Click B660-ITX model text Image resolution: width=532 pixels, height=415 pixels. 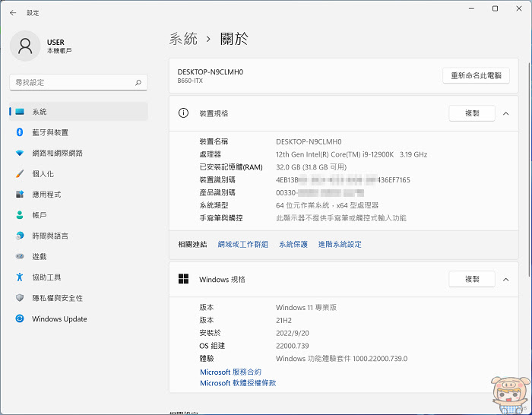pos(190,81)
